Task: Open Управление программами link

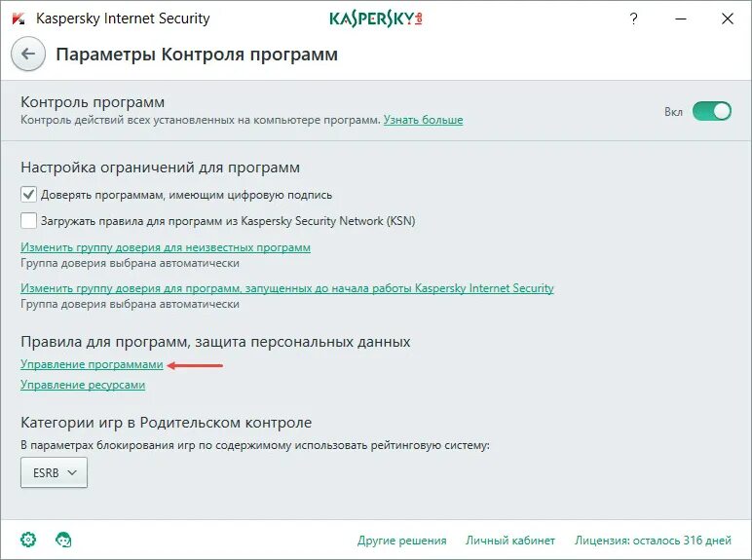Action: [x=92, y=364]
